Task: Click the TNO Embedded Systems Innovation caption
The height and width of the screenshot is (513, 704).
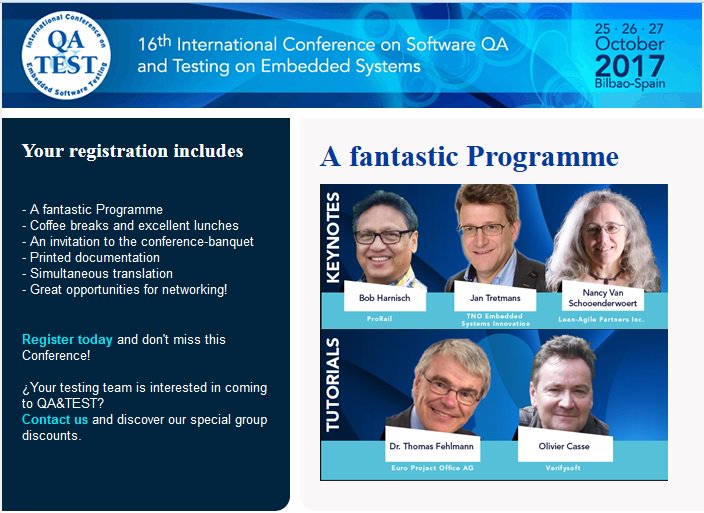Action: point(495,320)
